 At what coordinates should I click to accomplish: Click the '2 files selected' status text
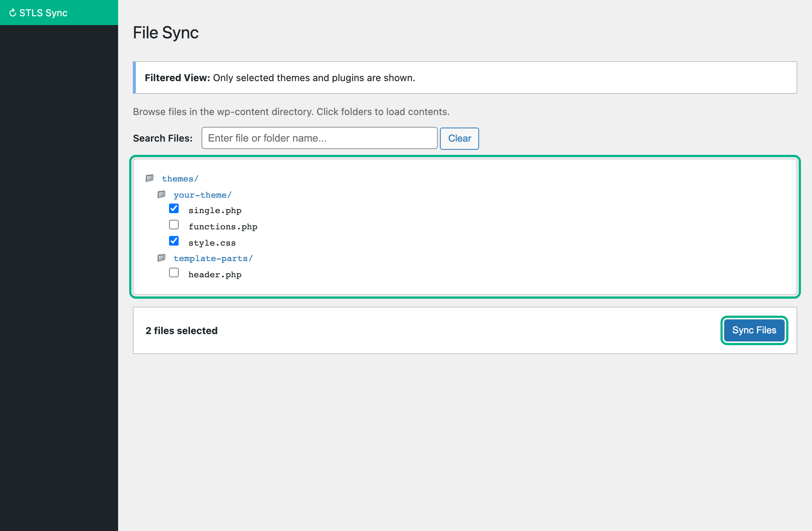tap(182, 331)
